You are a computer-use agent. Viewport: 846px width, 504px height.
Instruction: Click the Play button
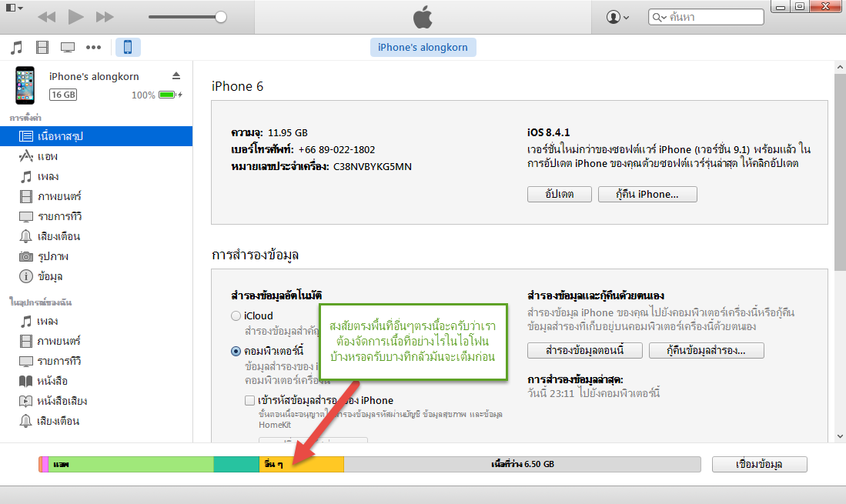[x=75, y=17]
